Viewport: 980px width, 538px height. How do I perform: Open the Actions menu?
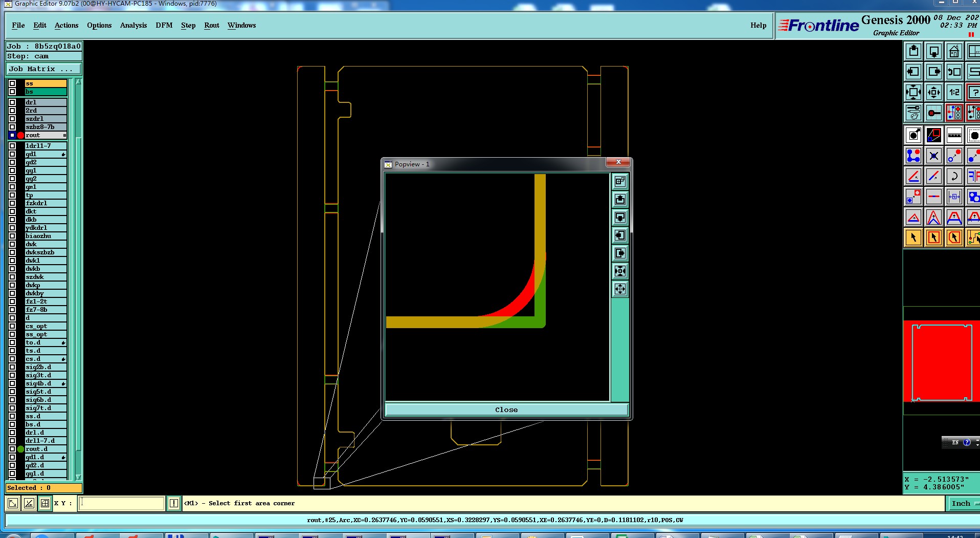coord(66,25)
